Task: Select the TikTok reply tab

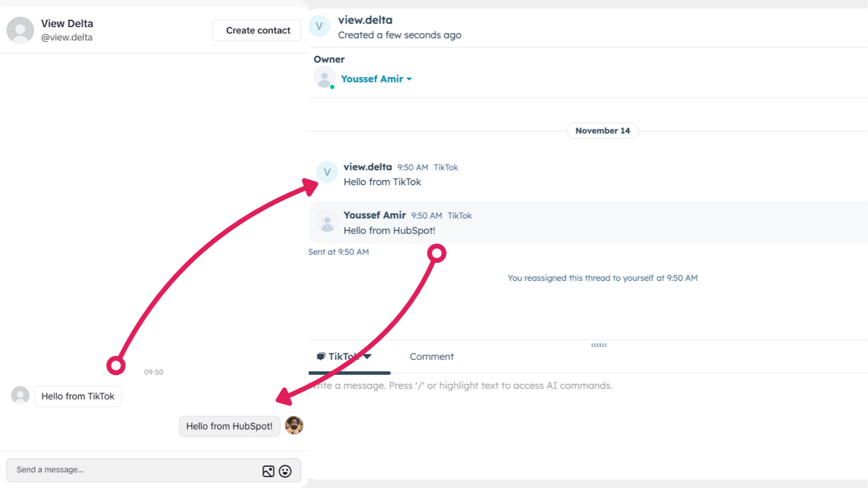Action: point(344,356)
